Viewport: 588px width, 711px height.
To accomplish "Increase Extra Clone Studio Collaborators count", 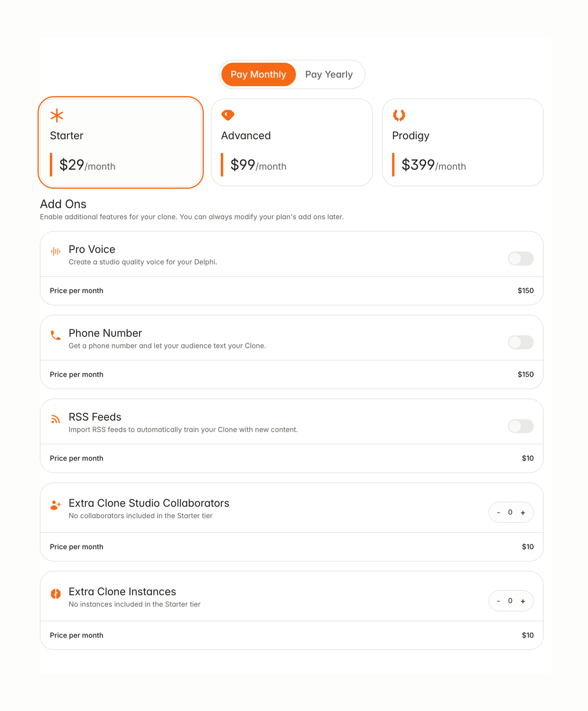I will point(523,512).
